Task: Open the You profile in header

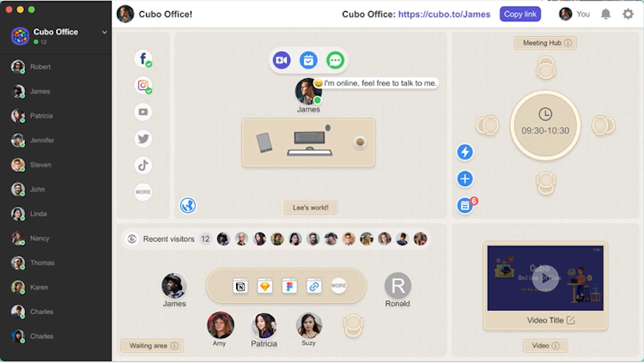Action: 574,14
